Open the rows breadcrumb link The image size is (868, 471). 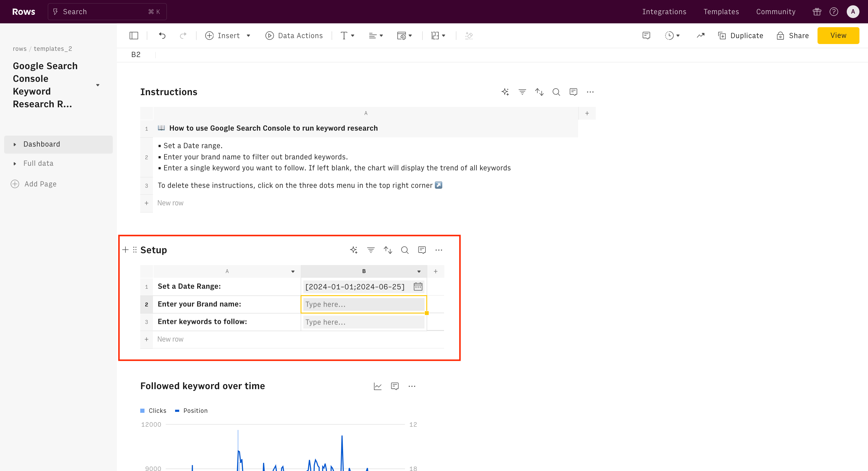click(x=19, y=49)
